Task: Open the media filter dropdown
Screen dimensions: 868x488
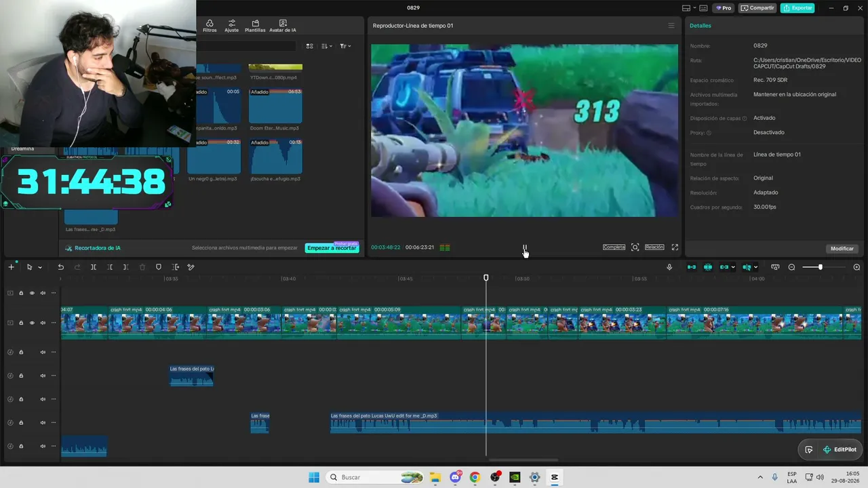Action: (x=344, y=46)
